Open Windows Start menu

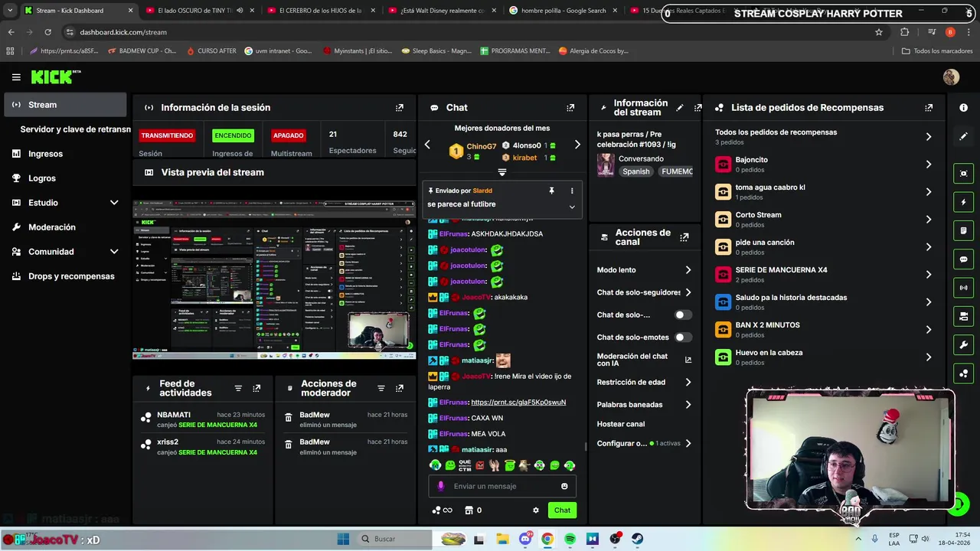coord(343,539)
